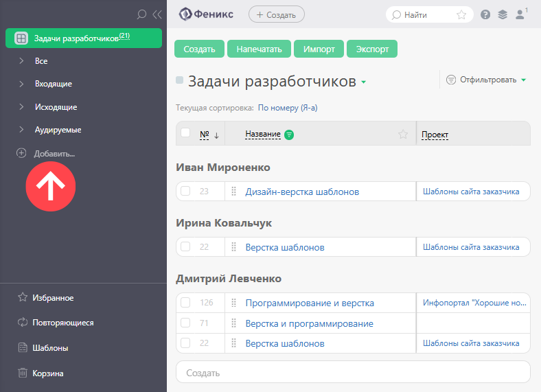The height and width of the screenshot is (392, 541).
Task: Click the sidebar search magnifier icon
Action: tap(141, 14)
